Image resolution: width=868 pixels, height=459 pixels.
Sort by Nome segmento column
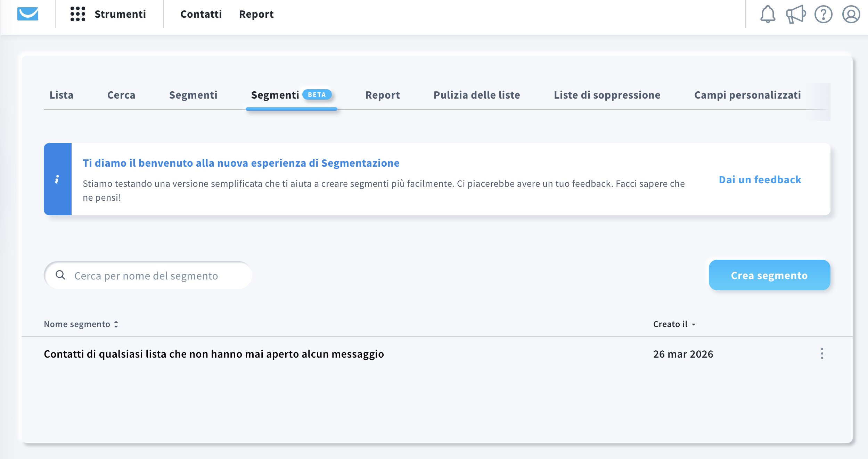pyautogui.click(x=81, y=324)
